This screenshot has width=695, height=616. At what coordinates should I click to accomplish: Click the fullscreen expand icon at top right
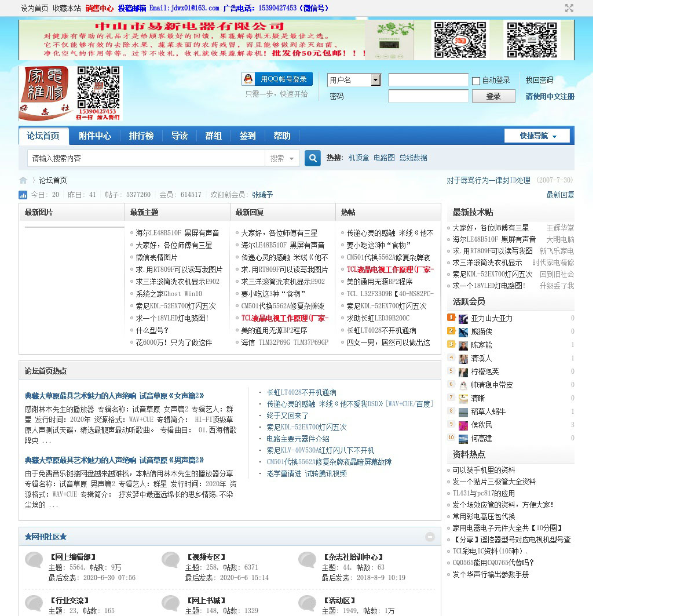569,8
